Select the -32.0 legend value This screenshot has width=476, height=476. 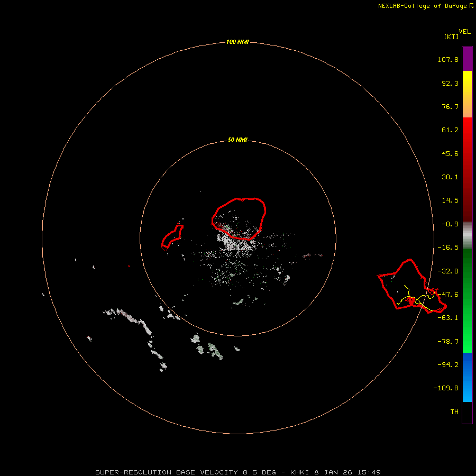pos(448,271)
